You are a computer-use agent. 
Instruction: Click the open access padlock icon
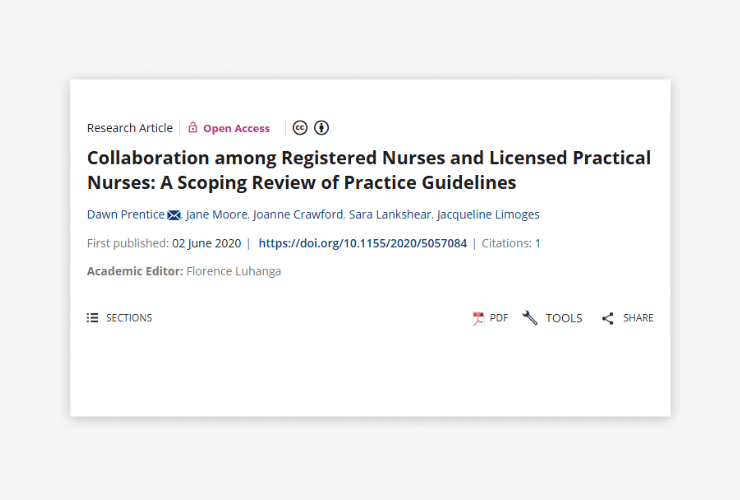[x=193, y=127]
